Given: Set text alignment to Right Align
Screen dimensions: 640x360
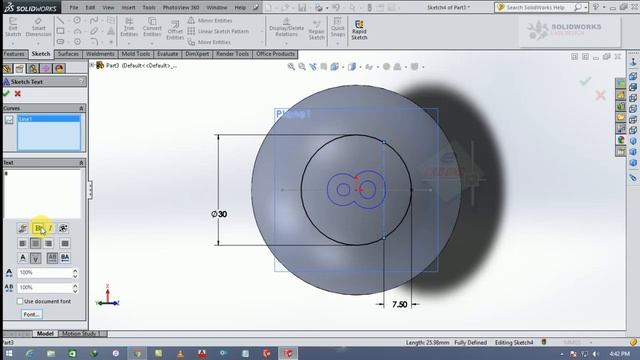Looking at the screenshot, I should tap(48, 243).
